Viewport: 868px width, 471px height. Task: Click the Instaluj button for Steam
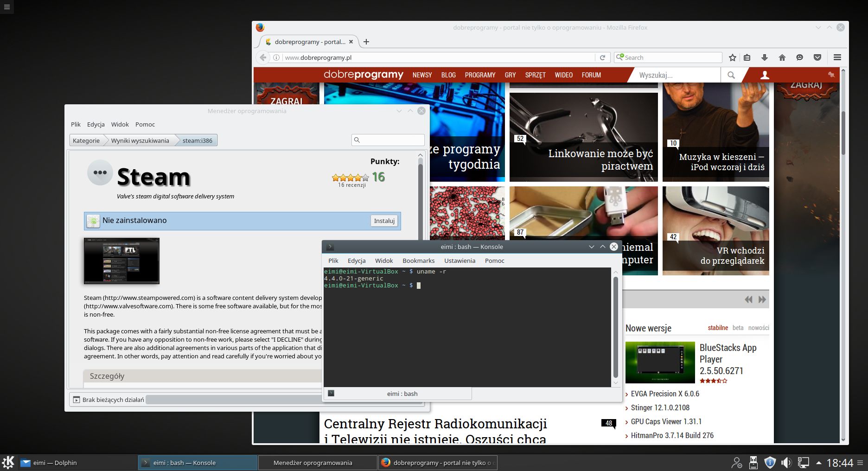(384, 221)
